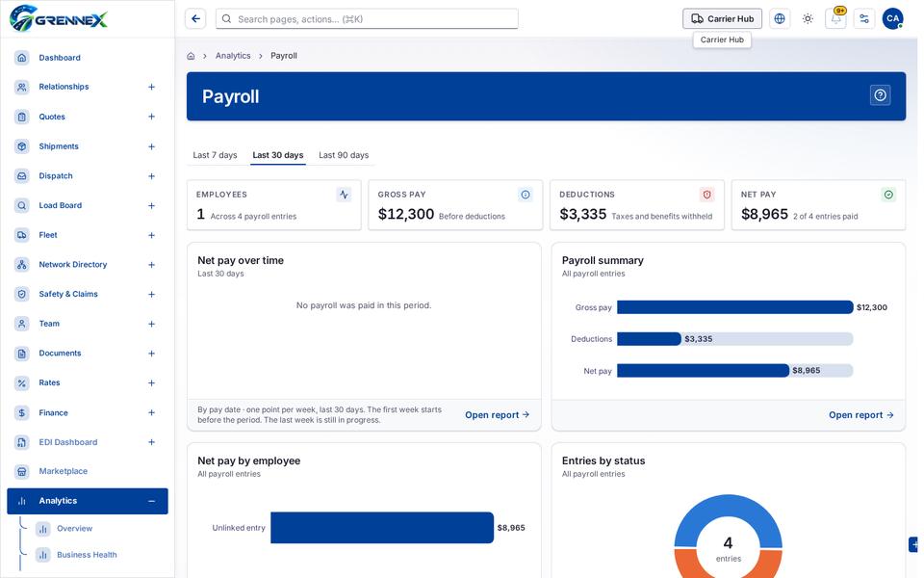Click the Grennex logo
The height and width of the screenshot is (578, 924).
pyautogui.click(x=59, y=19)
